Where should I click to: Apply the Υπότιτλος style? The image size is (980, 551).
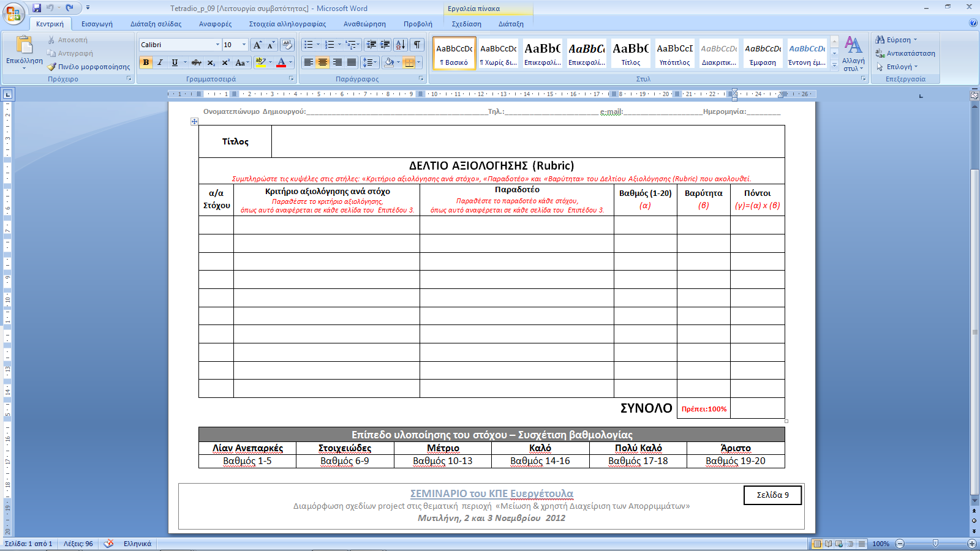674,53
